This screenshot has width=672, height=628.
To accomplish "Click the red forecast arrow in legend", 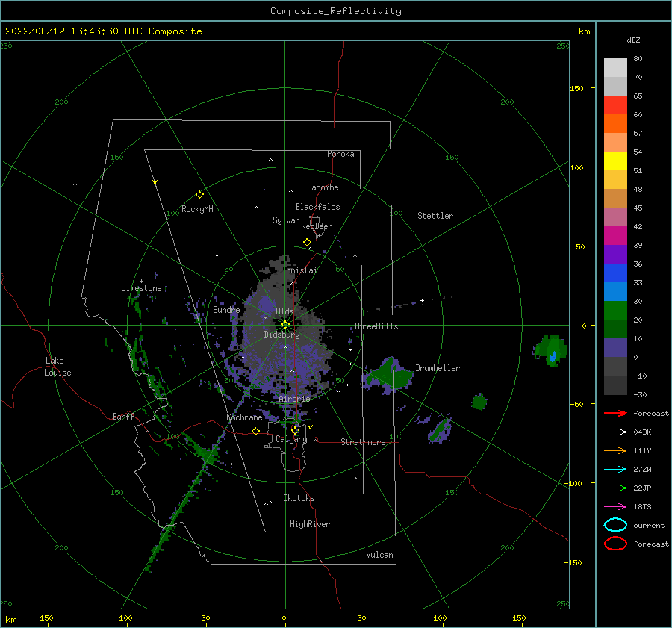I will [615, 413].
